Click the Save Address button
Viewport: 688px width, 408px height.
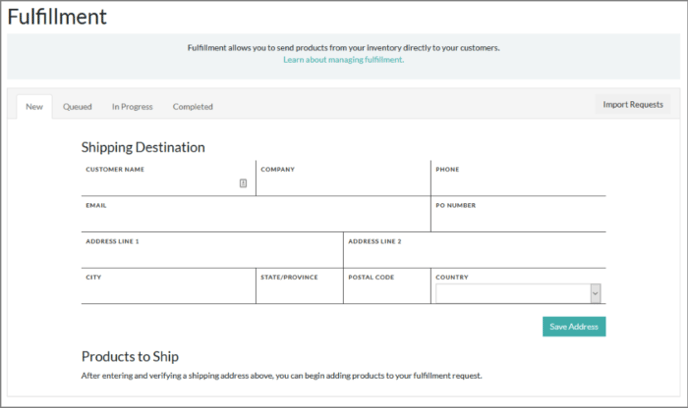(x=574, y=326)
